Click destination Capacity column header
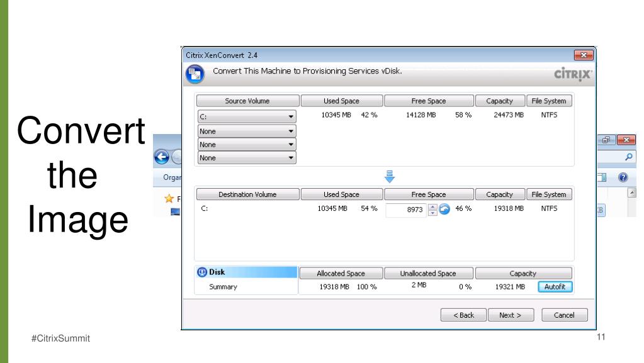The height and width of the screenshot is (363, 644). (x=500, y=194)
